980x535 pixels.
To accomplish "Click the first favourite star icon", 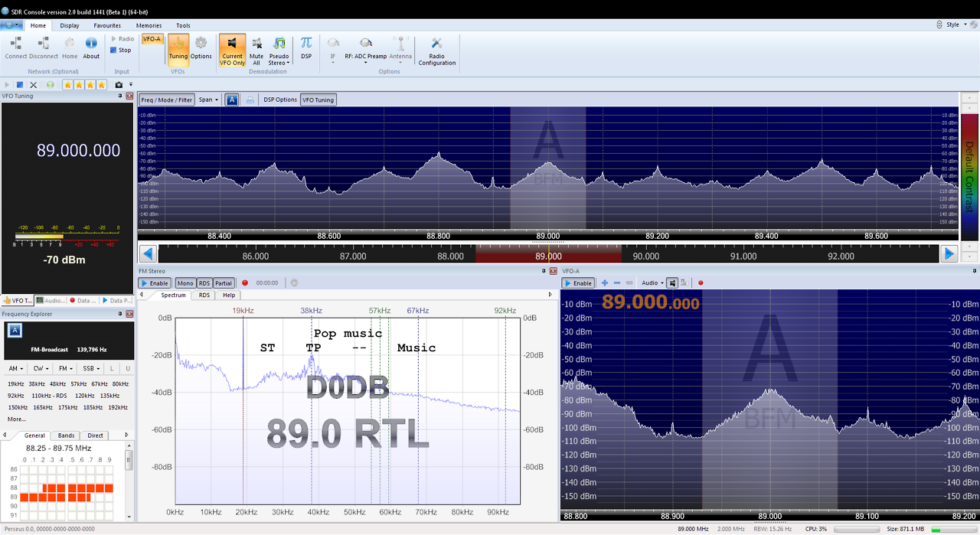I will point(68,84).
